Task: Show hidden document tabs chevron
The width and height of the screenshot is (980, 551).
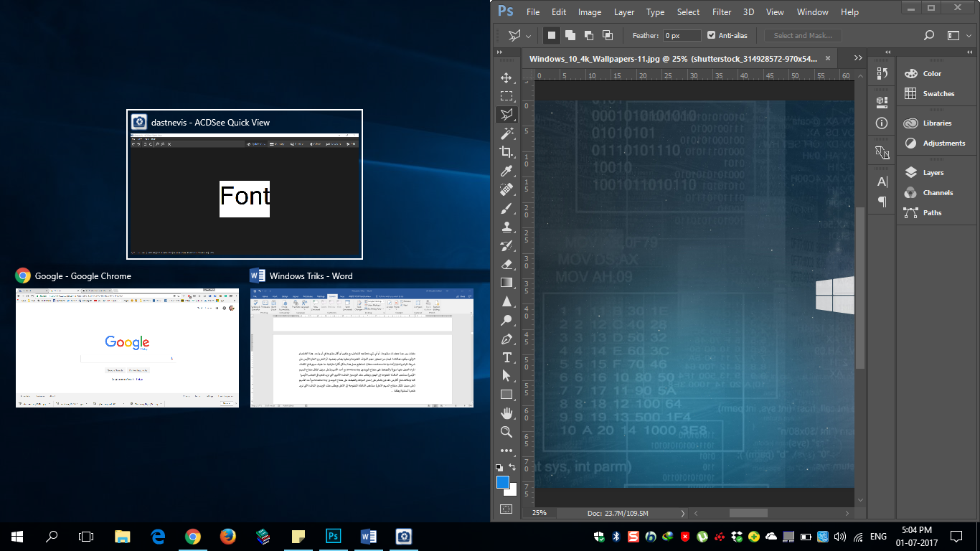Action: (x=857, y=58)
